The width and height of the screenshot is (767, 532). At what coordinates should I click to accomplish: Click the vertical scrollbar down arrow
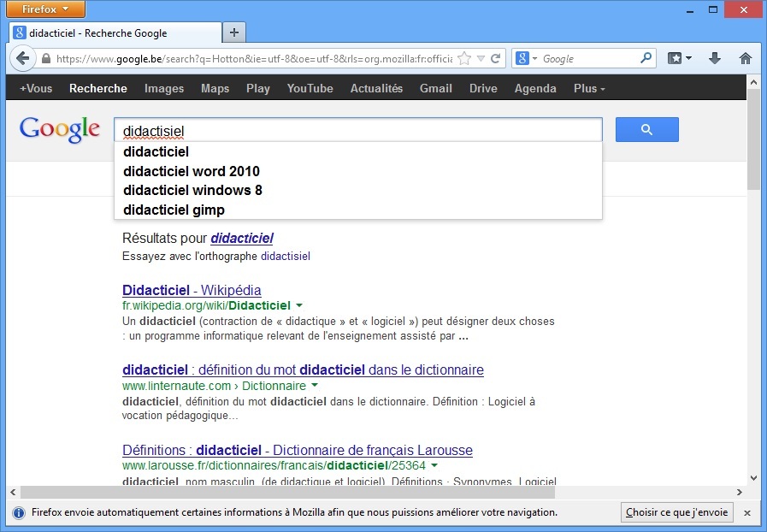pos(753,478)
